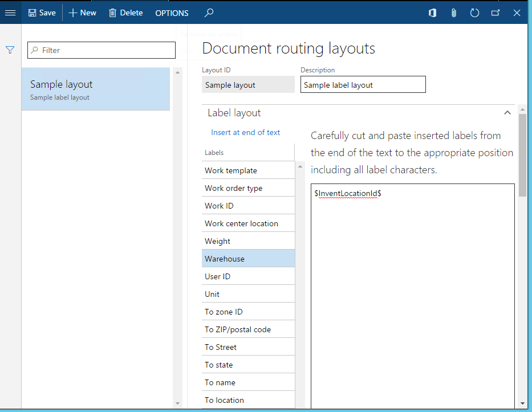Image resolution: width=532 pixels, height=412 pixels.
Task: Show filter pane funnel icon
Action: (10, 50)
